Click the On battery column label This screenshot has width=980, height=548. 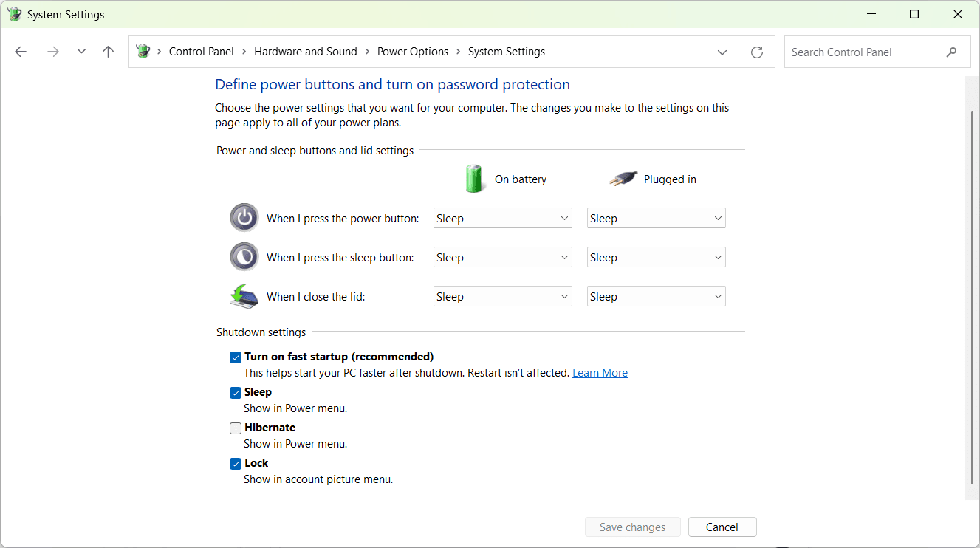(x=521, y=179)
